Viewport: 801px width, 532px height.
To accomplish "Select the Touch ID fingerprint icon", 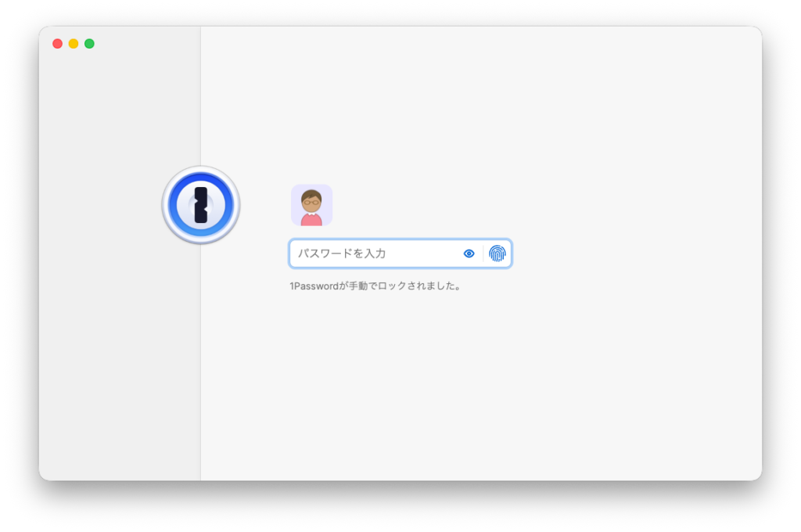I will pos(498,253).
